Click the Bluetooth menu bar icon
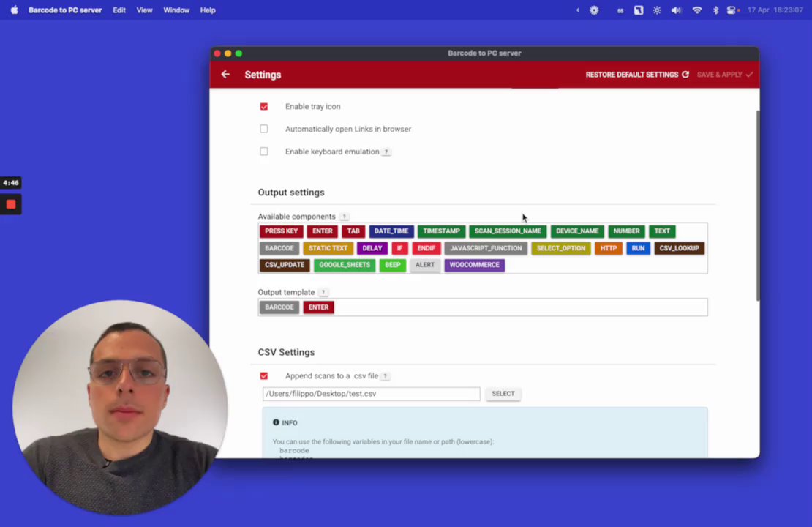 pyautogui.click(x=715, y=10)
